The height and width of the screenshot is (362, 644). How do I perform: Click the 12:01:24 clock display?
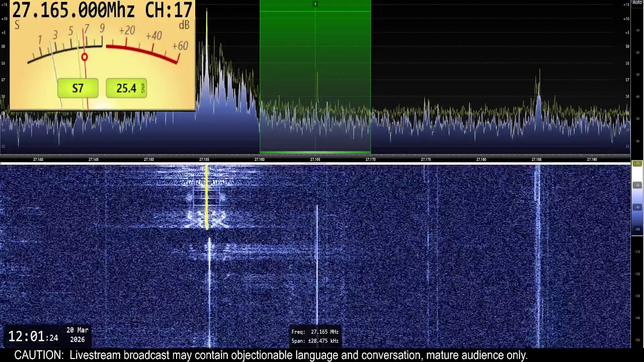(x=33, y=337)
